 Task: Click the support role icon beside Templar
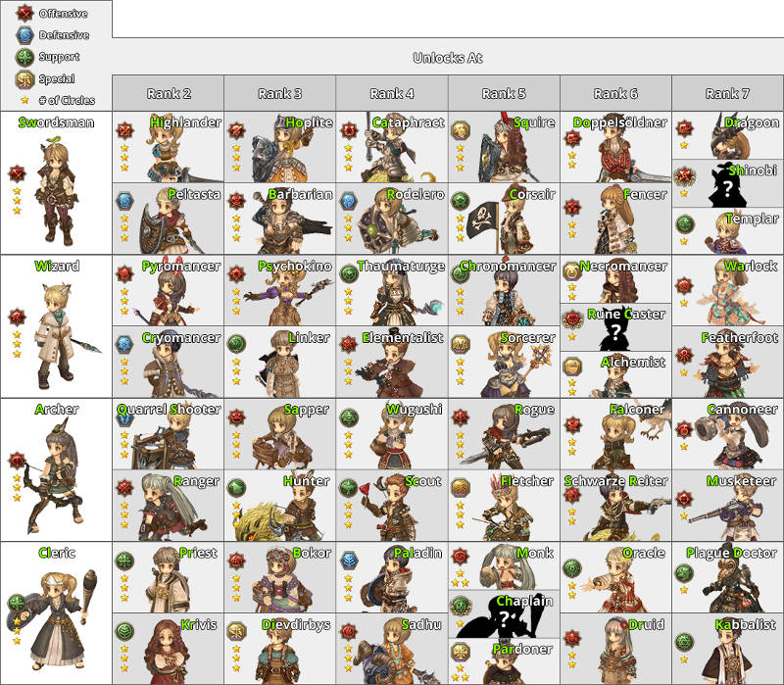coord(685,223)
